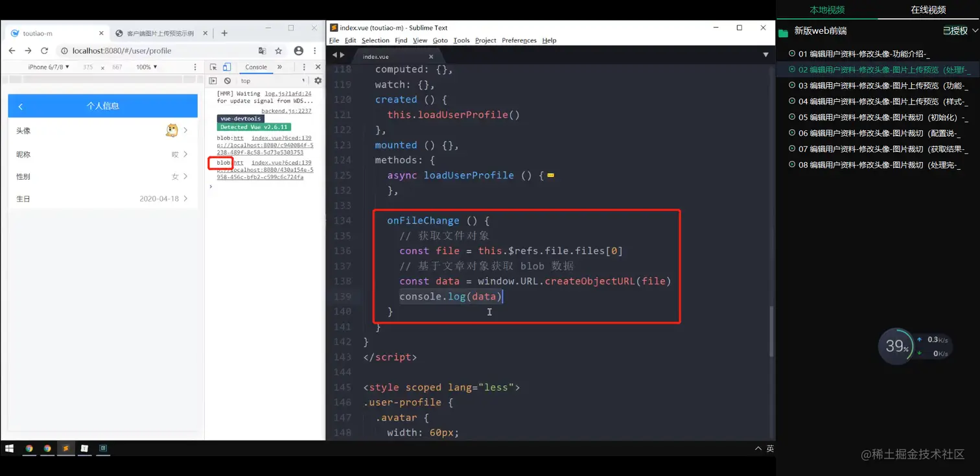Switch to the 在线视频 tab
The width and height of the screenshot is (980, 476).
click(928, 10)
